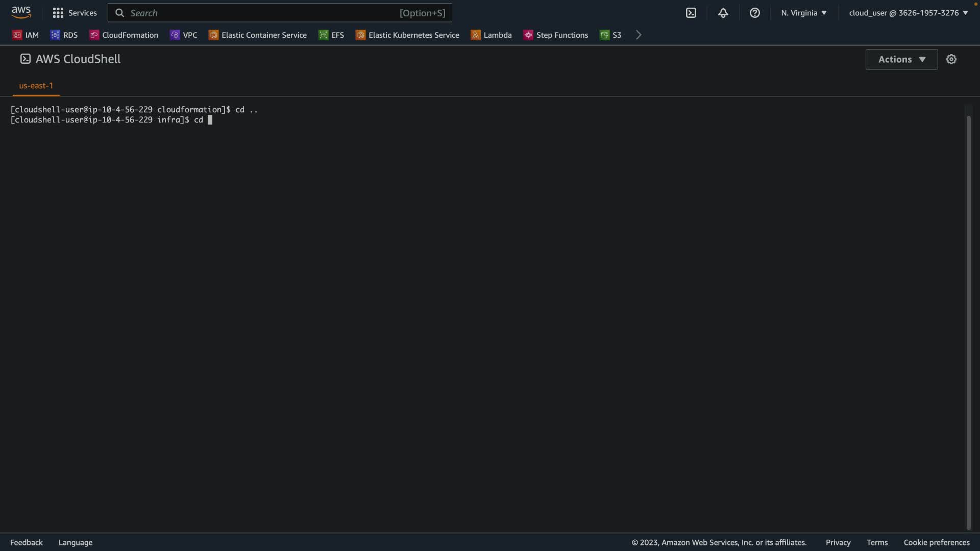Screen dimensions: 980x551
Task: Select the us-east-1 terminal tab
Action: (36, 86)
